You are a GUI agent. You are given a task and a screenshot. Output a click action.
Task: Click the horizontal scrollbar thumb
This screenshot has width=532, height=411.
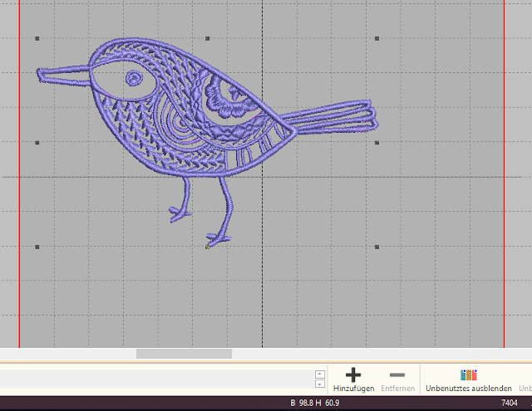[184, 354]
